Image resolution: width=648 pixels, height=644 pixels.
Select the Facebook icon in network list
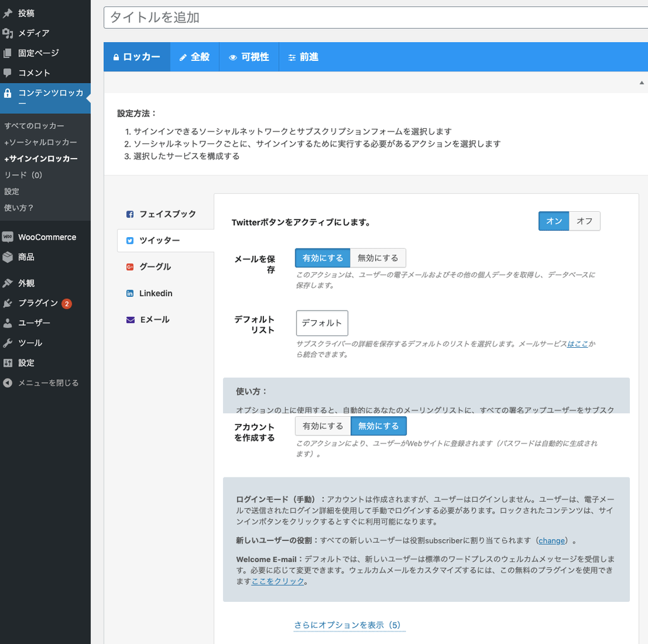tap(130, 214)
